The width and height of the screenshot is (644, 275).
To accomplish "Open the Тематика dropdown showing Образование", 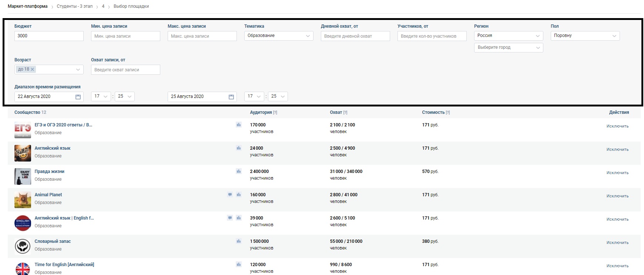I will coord(279,36).
